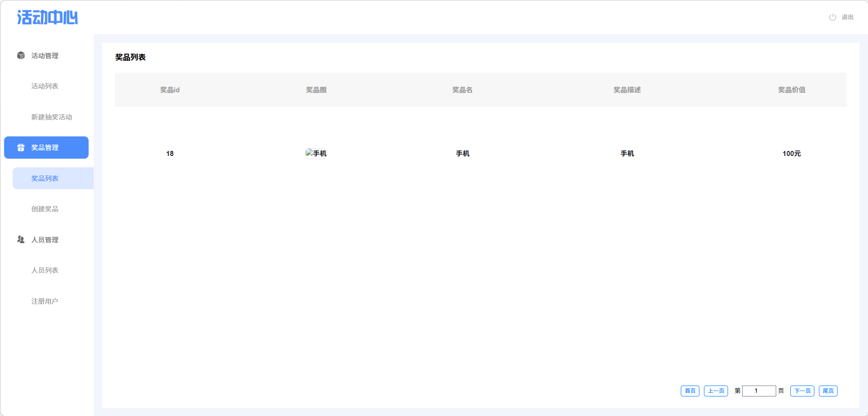Go to next page with 下一页
Screen dimensions: 868x416
pyautogui.click(x=802, y=391)
